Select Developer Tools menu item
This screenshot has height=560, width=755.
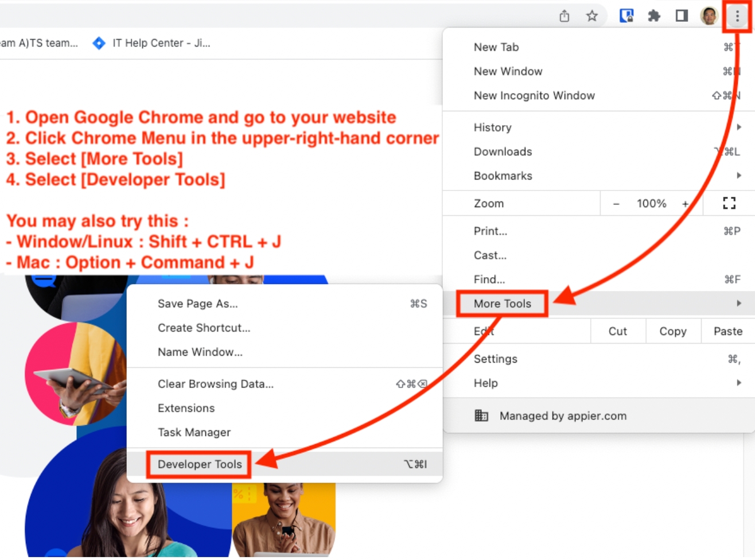tap(200, 464)
